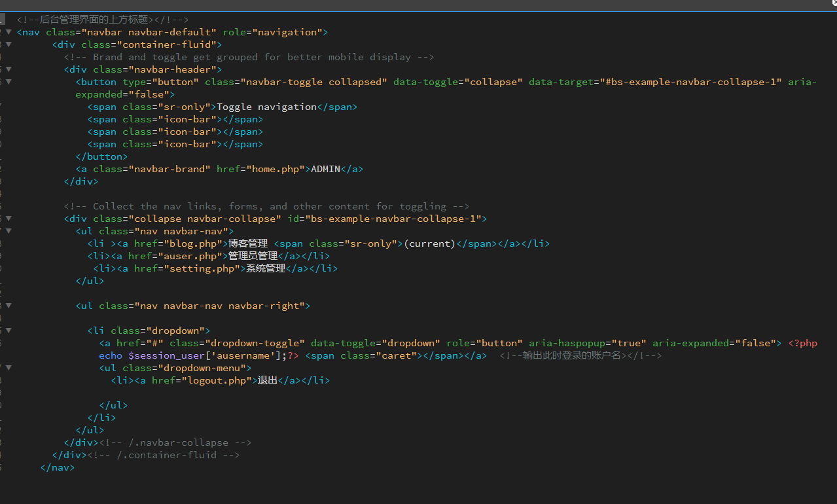This screenshot has height=504, width=837.
Task: Click the $session_user variable
Action: coord(167,355)
